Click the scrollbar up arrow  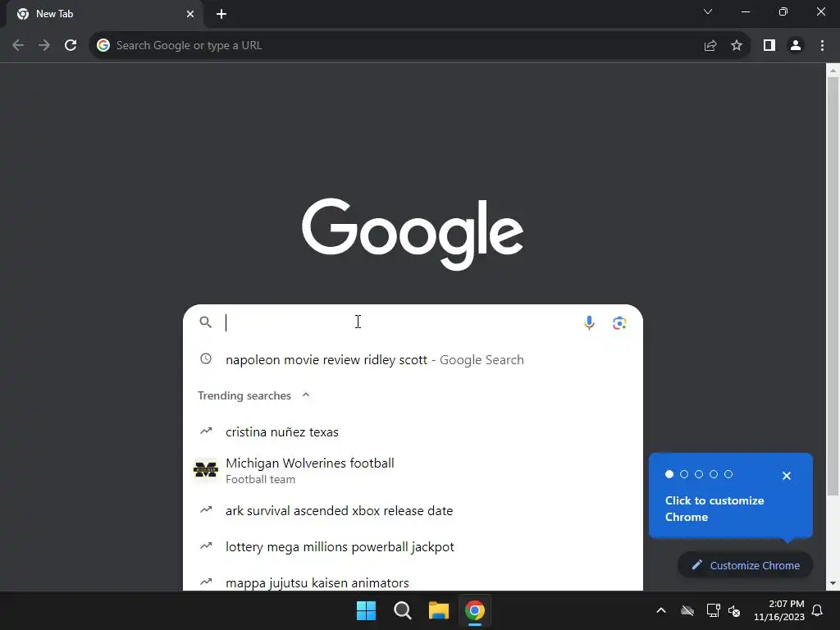833,71
